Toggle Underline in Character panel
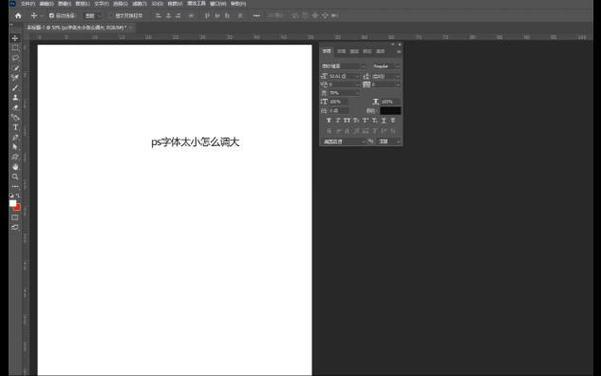 (384, 120)
